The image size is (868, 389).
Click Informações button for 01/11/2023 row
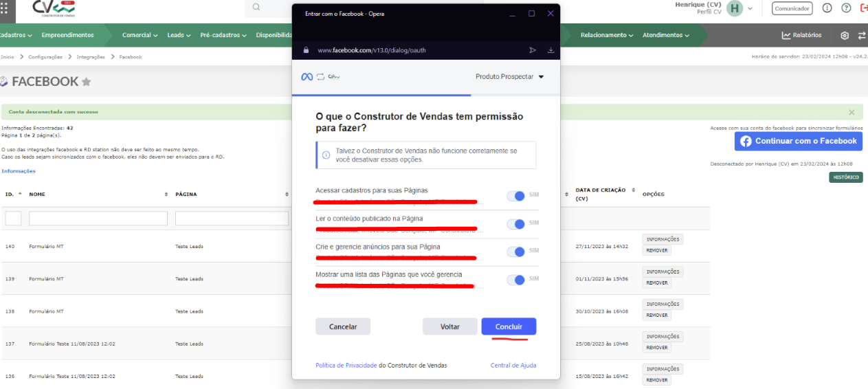(663, 271)
